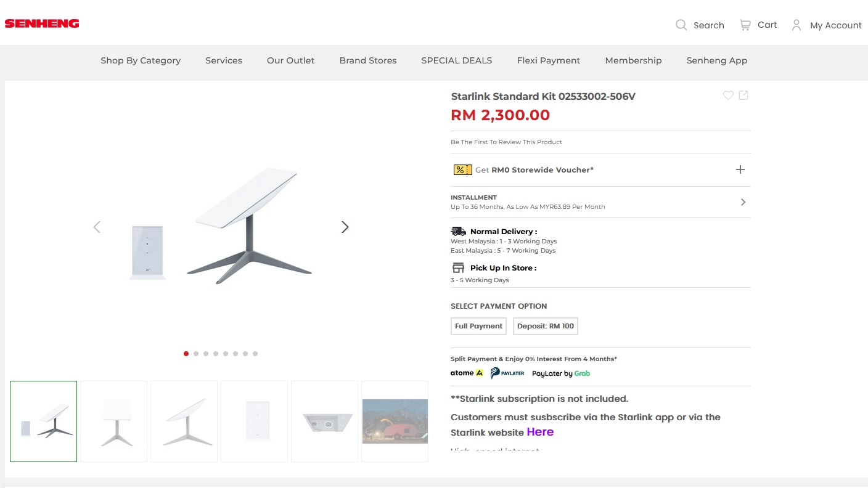Screen dimensions: 868x488
Task: Expand the RM0 Storewide Voucher section
Action: pos(740,169)
